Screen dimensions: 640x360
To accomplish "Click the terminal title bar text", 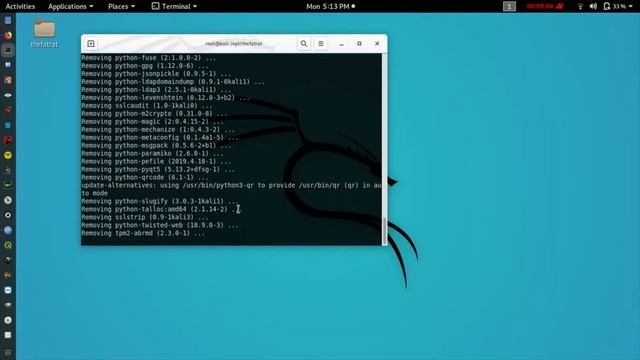I will click(x=234, y=44).
